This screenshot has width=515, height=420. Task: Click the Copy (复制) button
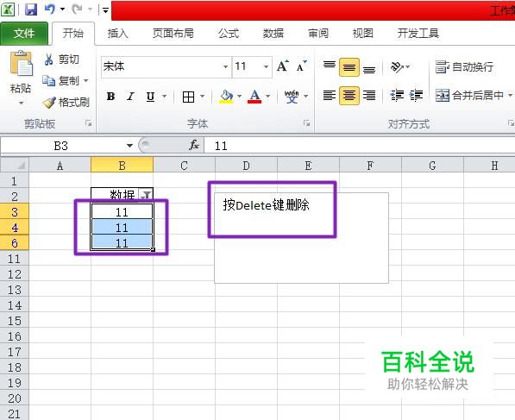[x=62, y=80]
